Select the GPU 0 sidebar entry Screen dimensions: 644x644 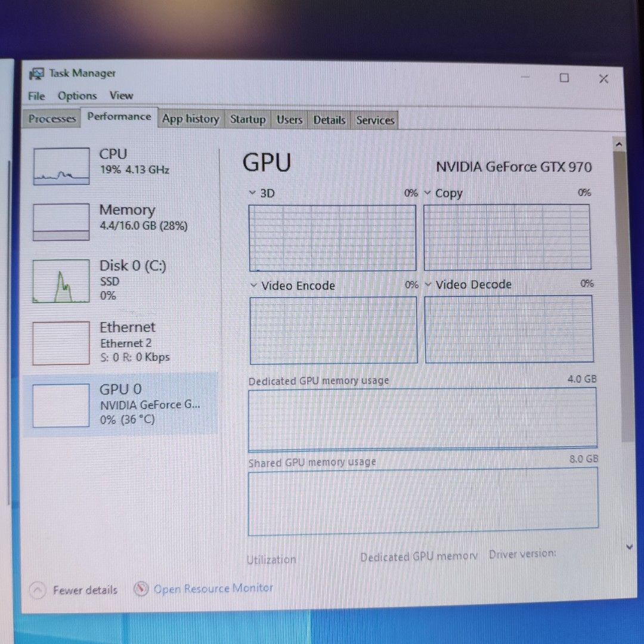60,404
